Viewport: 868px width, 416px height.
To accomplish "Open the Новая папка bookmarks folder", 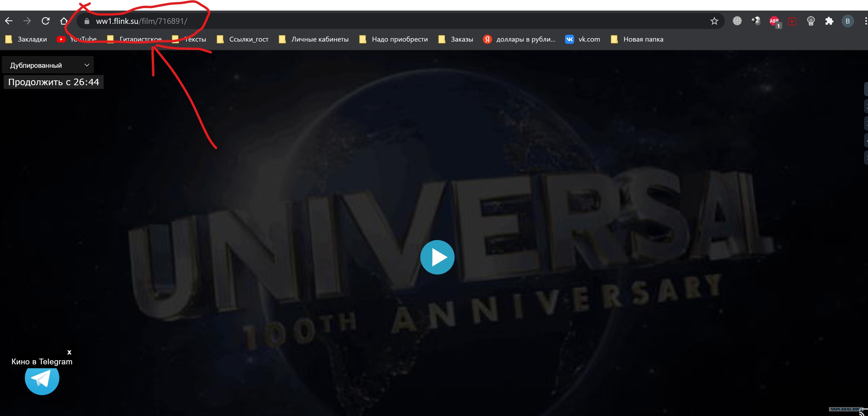I will (x=637, y=39).
